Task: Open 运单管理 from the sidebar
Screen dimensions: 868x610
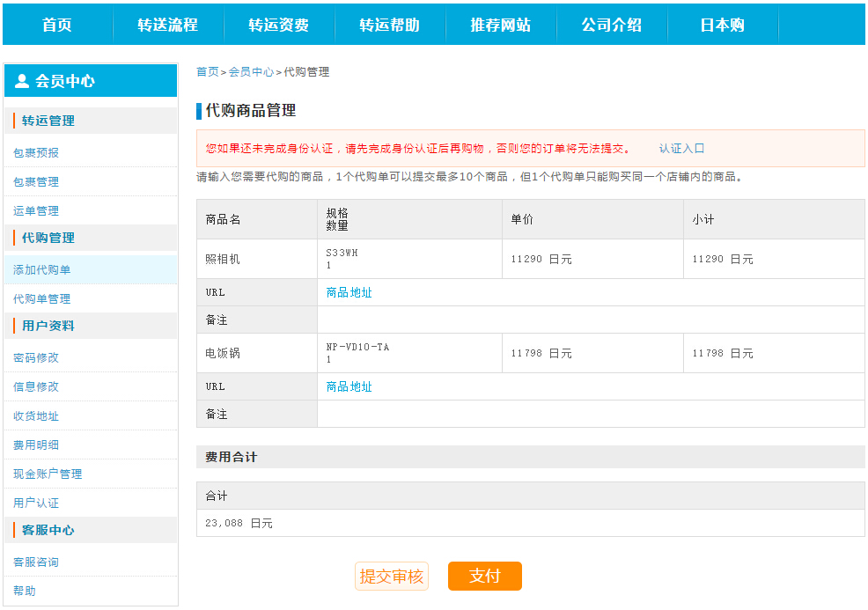Action: (x=36, y=210)
